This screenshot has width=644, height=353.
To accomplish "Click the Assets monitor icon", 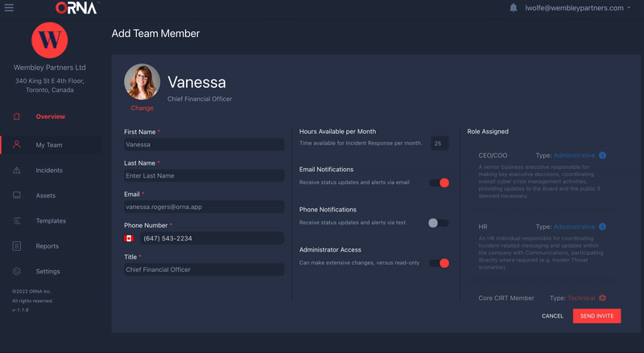I will tap(16, 195).
